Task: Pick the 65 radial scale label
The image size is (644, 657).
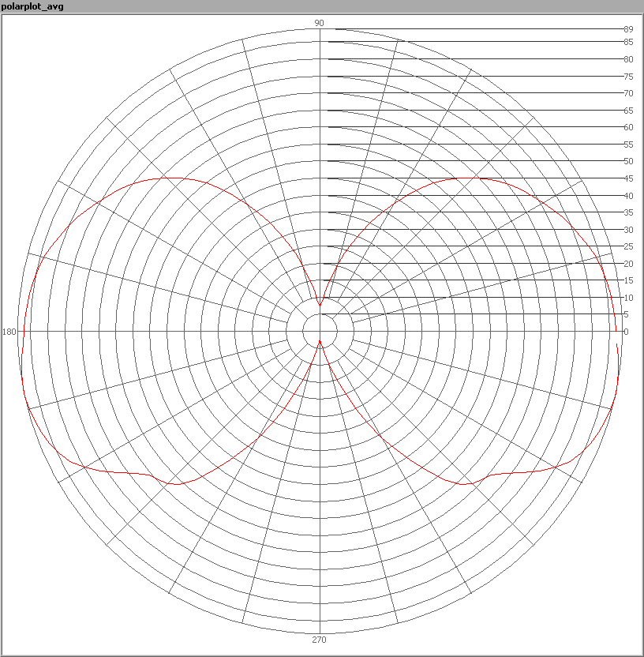Action: [x=628, y=111]
